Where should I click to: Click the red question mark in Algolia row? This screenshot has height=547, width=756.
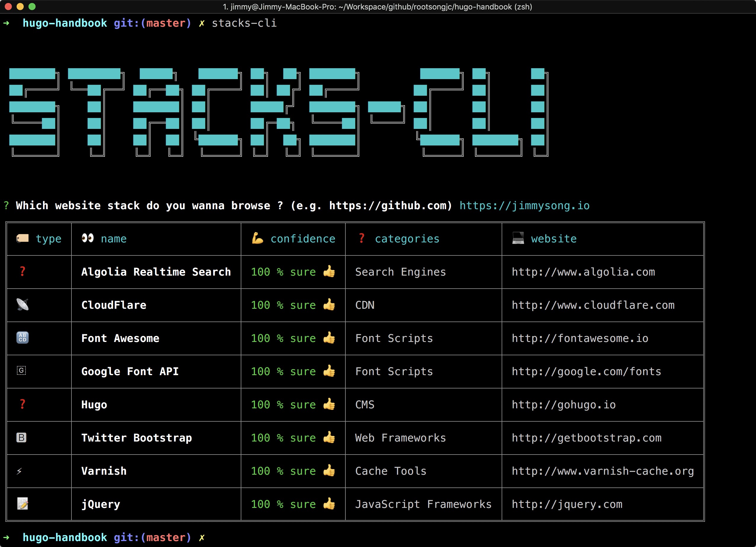point(22,271)
